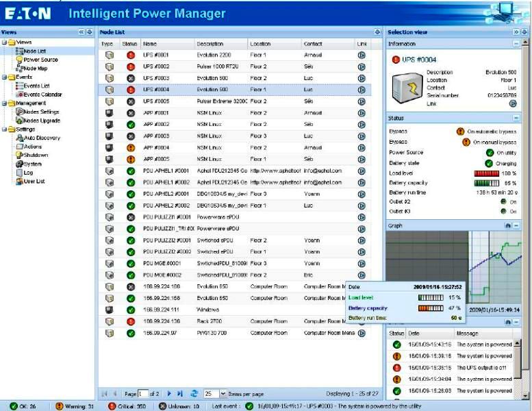Collapse the Selection view panel
The height and width of the screenshot is (411, 532).
click(516, 32)
